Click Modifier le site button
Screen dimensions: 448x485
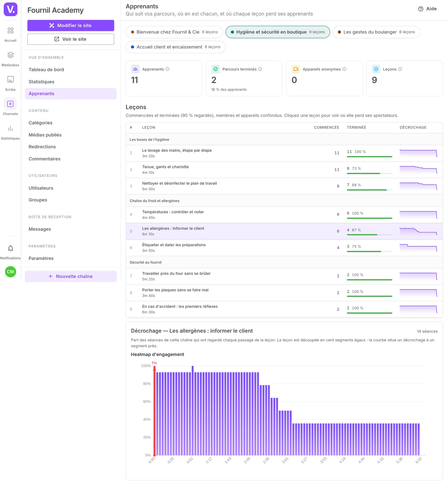(71, 25)
